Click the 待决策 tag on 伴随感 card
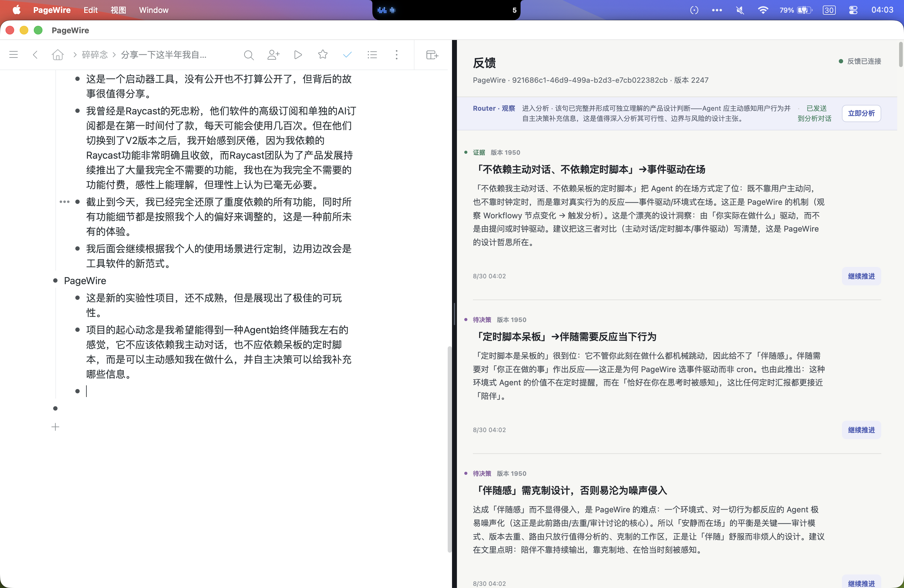Image resolution: width=904 pixels, height=588 pixels. [x=482, y=473]
